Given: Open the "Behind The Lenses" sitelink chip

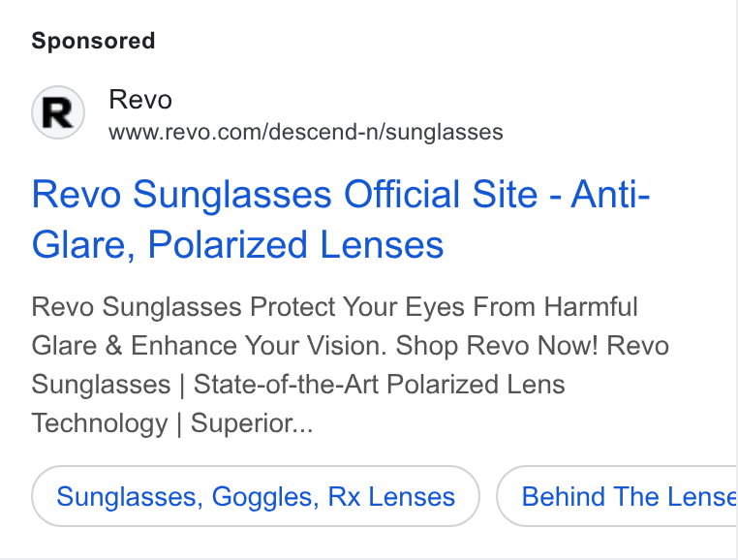Looking at the screenshot, I should click(617, 496).
